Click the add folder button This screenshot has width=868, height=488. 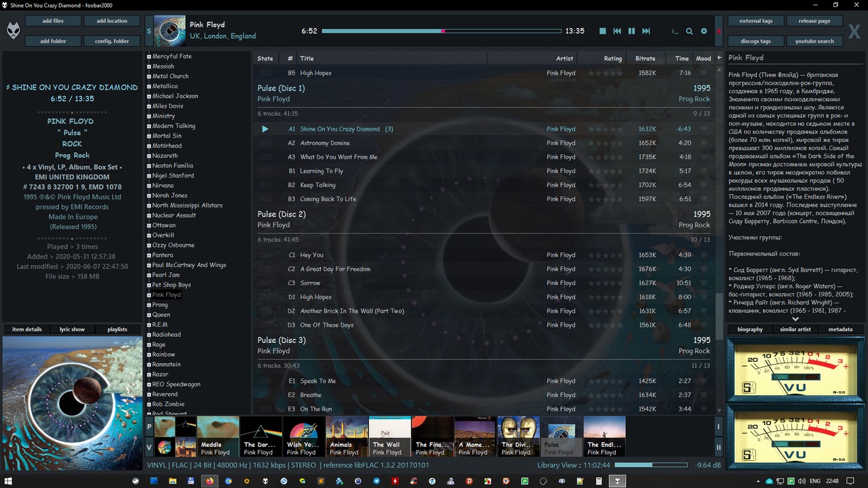tap(53, 41)
